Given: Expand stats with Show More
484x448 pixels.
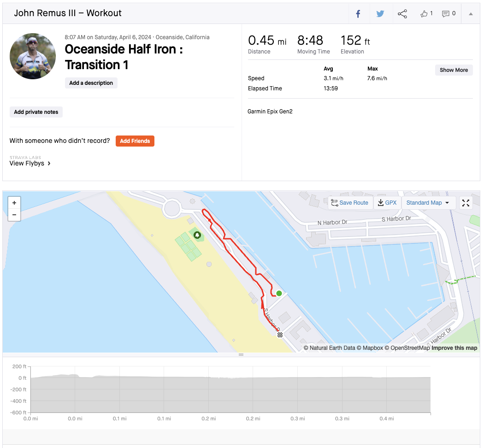Looking at the screenshot, I should point(453,70).
